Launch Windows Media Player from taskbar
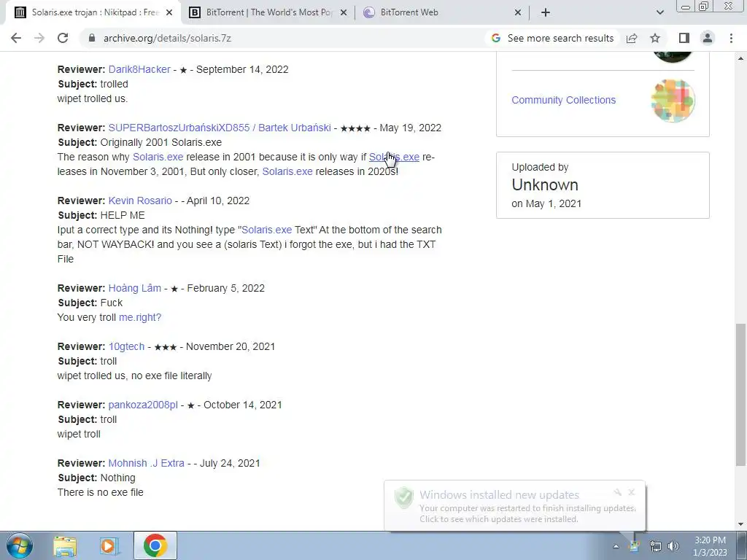747x560 pixels. [109, 545]
